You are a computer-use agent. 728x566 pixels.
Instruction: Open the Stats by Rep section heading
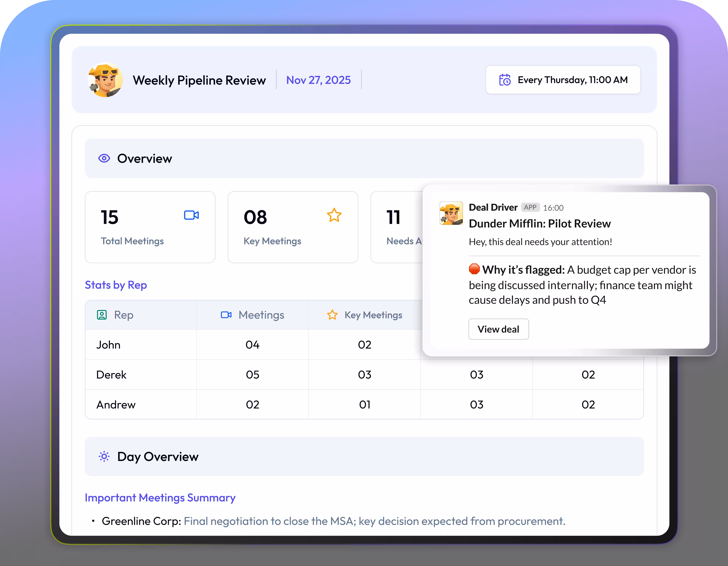click(116, 285)
